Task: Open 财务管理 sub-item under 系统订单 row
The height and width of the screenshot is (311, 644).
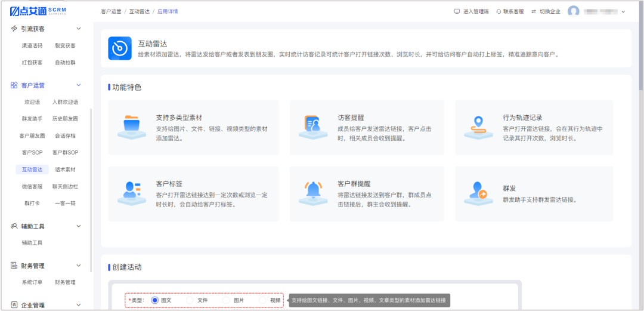Action: 66,282
